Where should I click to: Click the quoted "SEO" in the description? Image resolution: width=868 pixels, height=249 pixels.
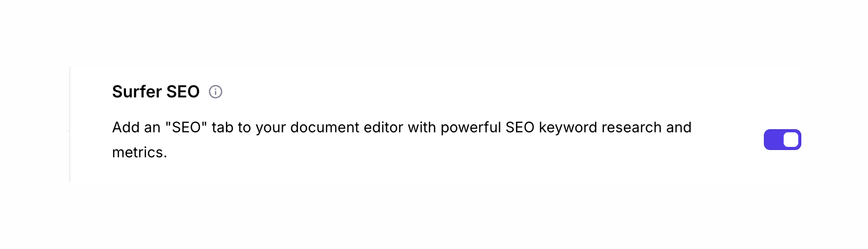click(x=186, y=128)
